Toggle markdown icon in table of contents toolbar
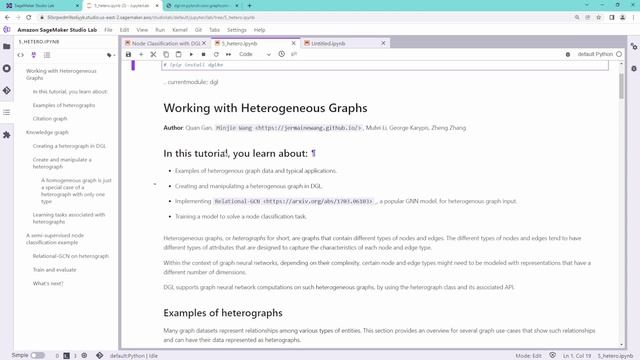This screenshot has width=640, height=360. pos(33,55)
